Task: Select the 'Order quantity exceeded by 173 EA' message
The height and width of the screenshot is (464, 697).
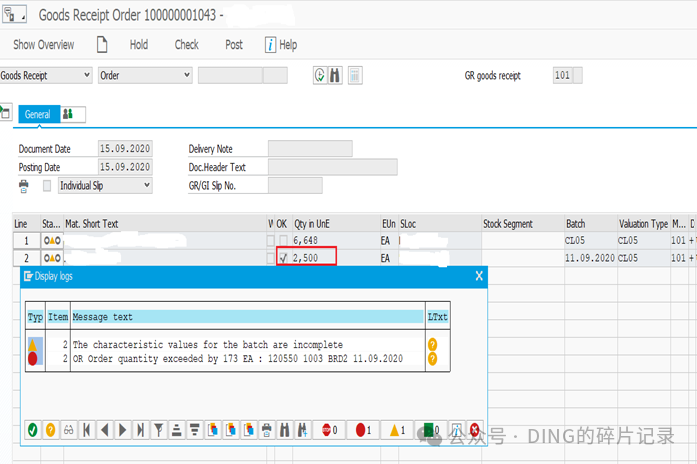Action: pos(238,359)
